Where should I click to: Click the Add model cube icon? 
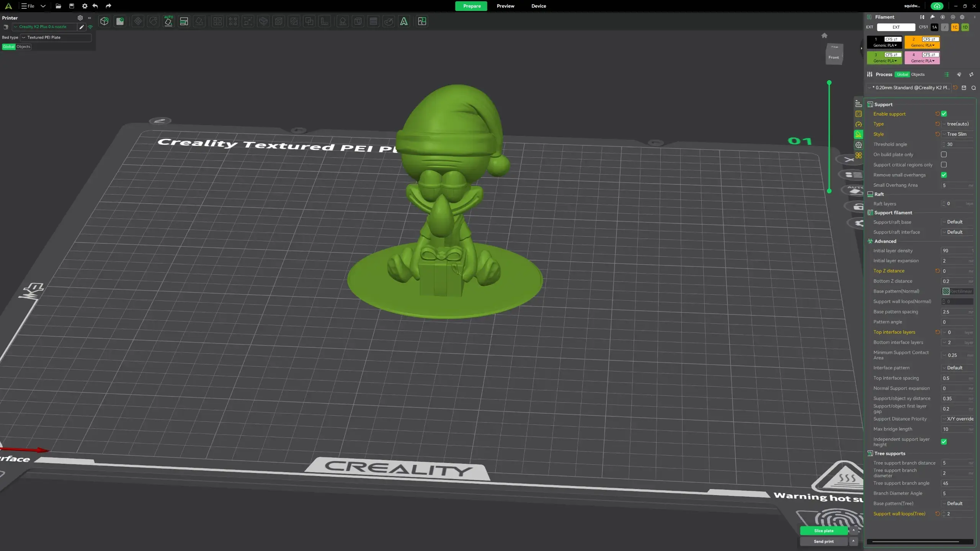[x=104, y=21]
